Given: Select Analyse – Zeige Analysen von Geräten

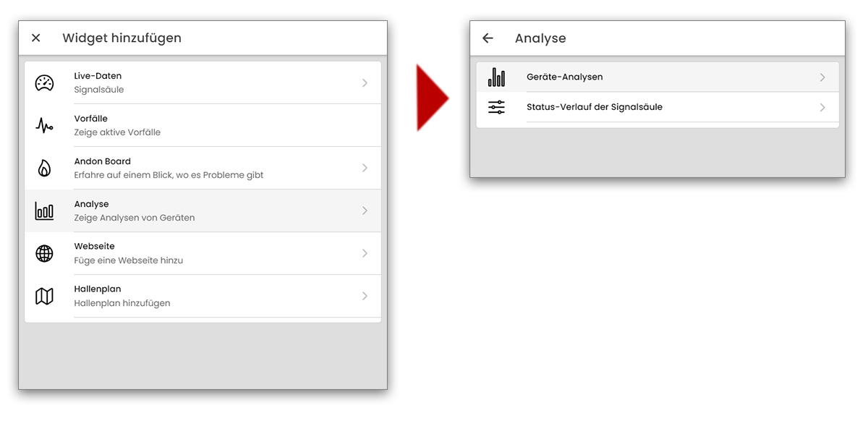Looking at the screenshot, I should click(x=203, y=211).
